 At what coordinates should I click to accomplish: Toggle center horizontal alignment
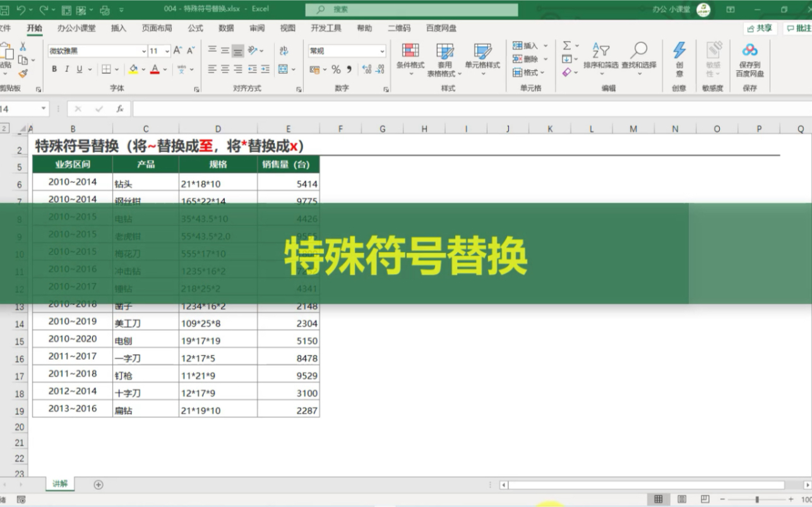[225, 69]
